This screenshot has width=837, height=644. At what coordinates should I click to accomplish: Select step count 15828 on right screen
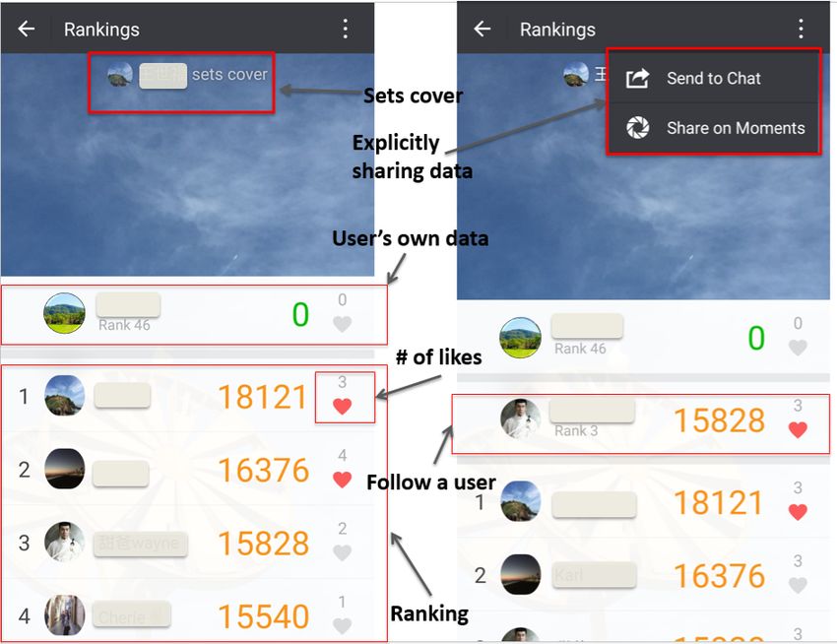(x=719, y=420)
